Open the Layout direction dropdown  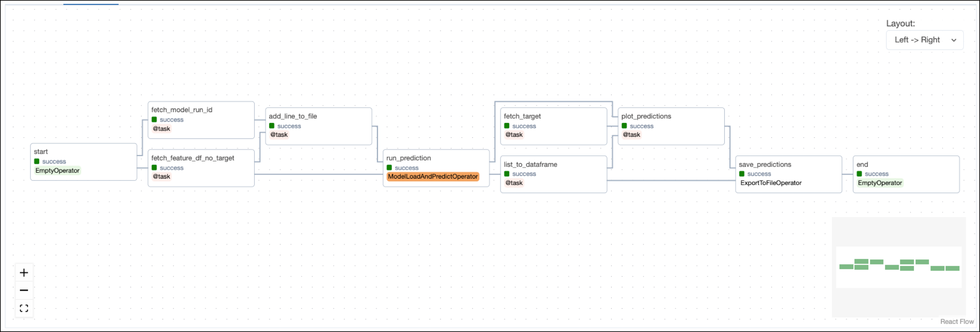(x=925, y=39)
